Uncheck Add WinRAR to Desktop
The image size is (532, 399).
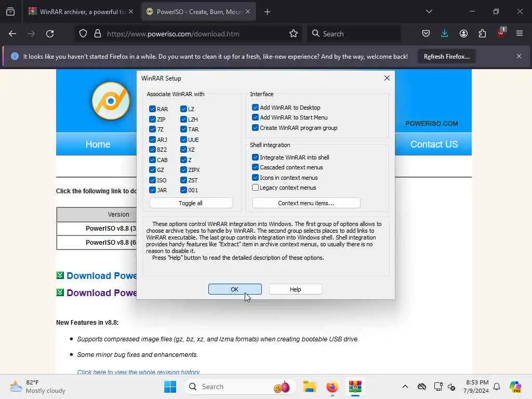(255, 107)
